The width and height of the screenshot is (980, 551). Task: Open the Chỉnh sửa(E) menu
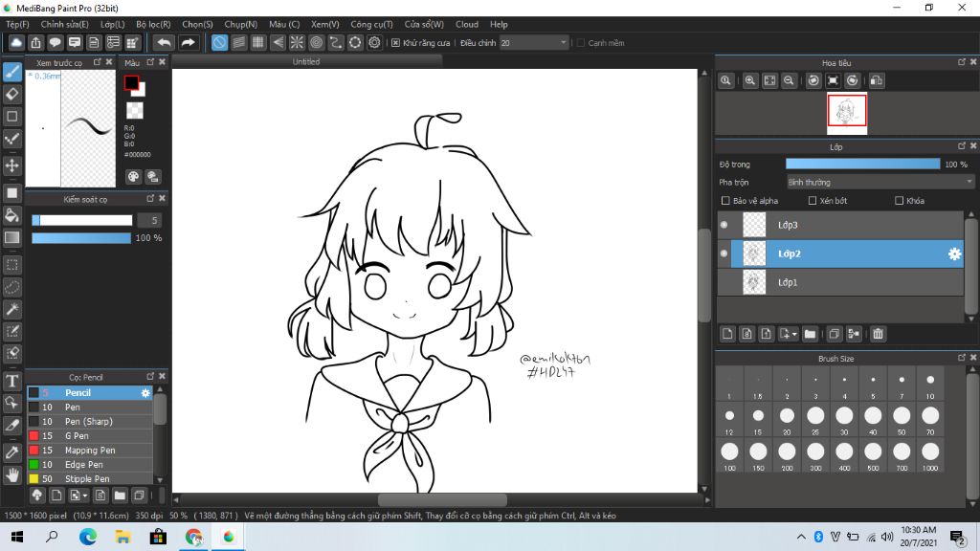64,24
